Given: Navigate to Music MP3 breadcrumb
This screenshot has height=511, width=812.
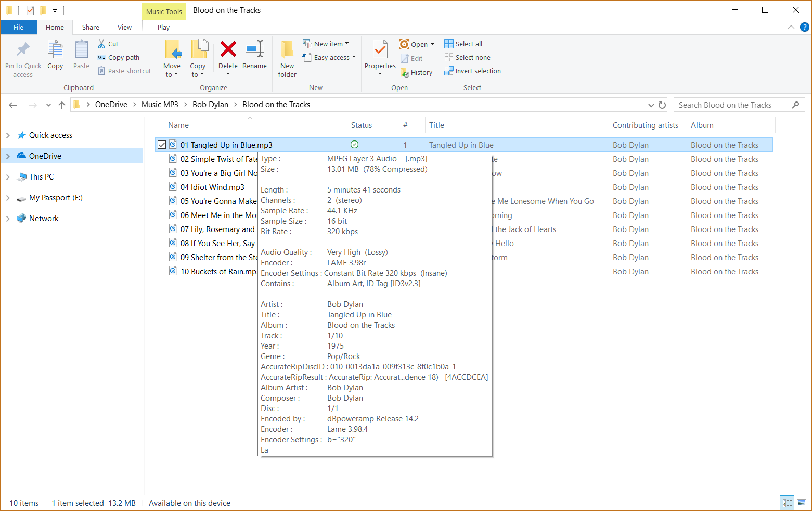Looking at the screenshot, I should point(160,105).
